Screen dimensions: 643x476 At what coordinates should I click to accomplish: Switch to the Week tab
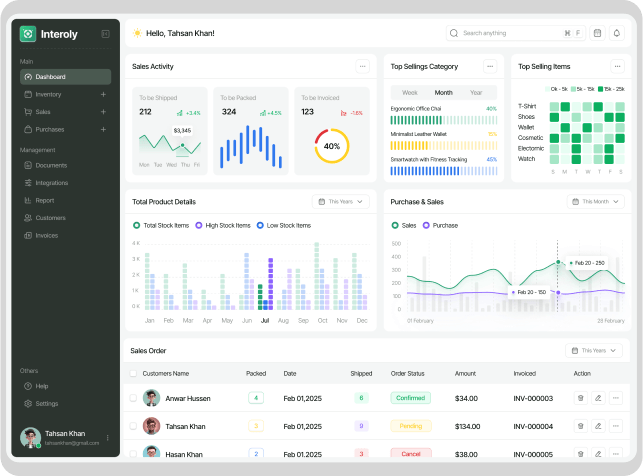click(410, 92)
